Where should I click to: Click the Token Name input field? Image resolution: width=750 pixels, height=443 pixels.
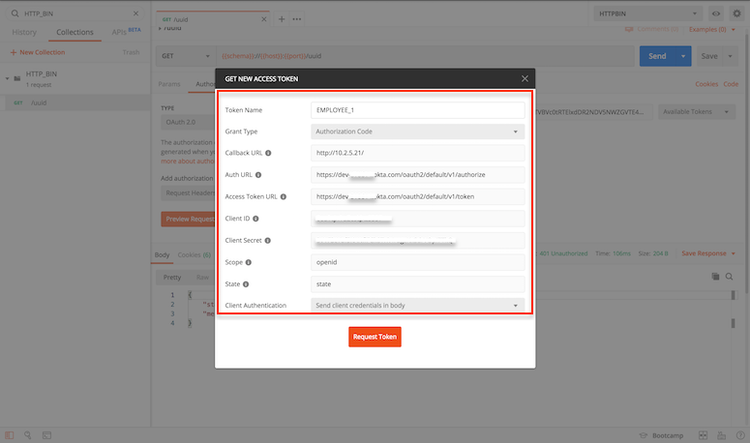coord(418,110)
